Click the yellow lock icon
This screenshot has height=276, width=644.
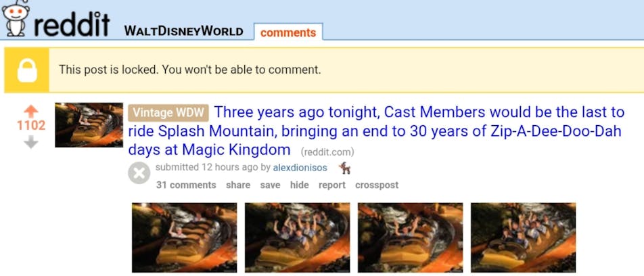(27, 70)
